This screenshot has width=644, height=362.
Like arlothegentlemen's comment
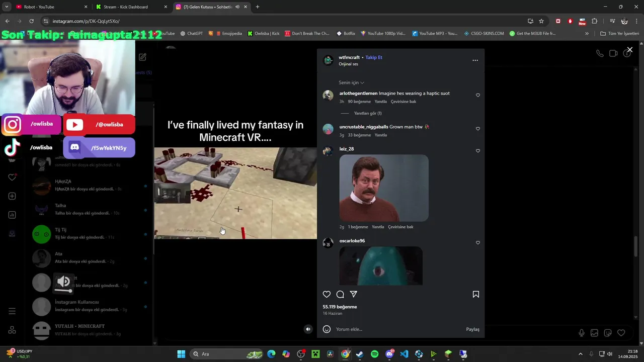pos(478,95)
